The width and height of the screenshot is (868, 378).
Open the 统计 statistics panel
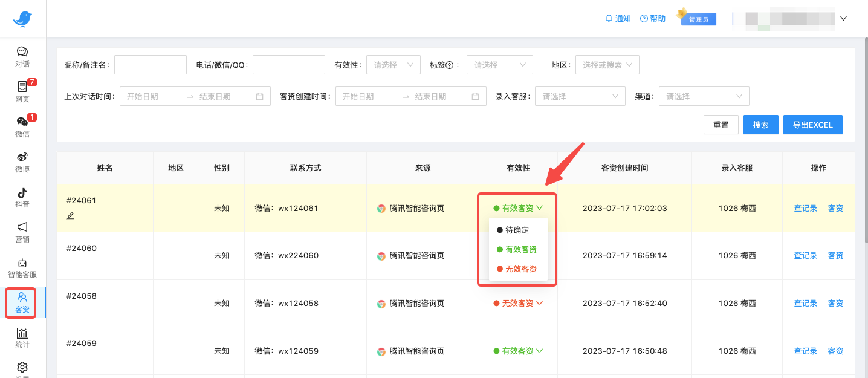tap(22, 337)
